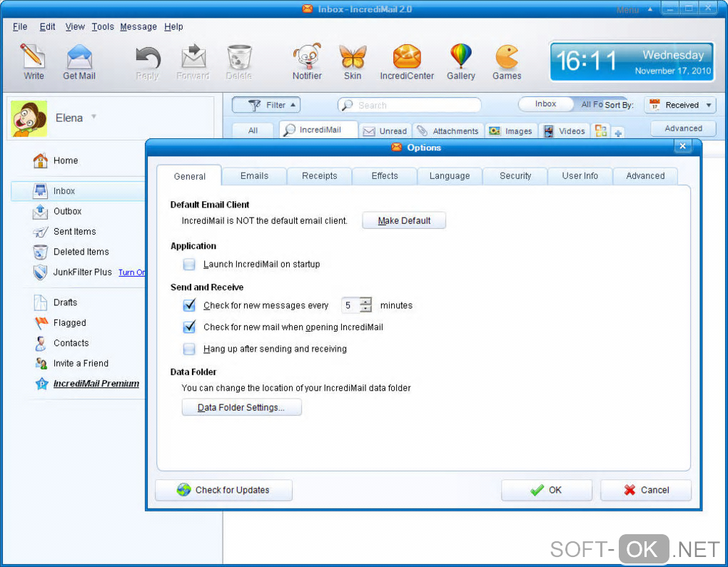
Task: Open the Gallery balloon icon
Action: [x=460, y=56]
